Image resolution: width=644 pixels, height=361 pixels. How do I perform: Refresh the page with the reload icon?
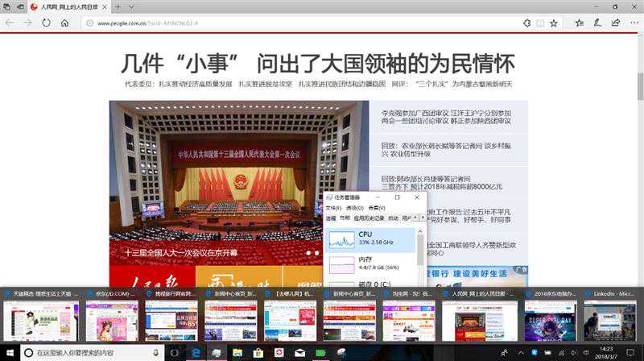(x=46, y=23)
